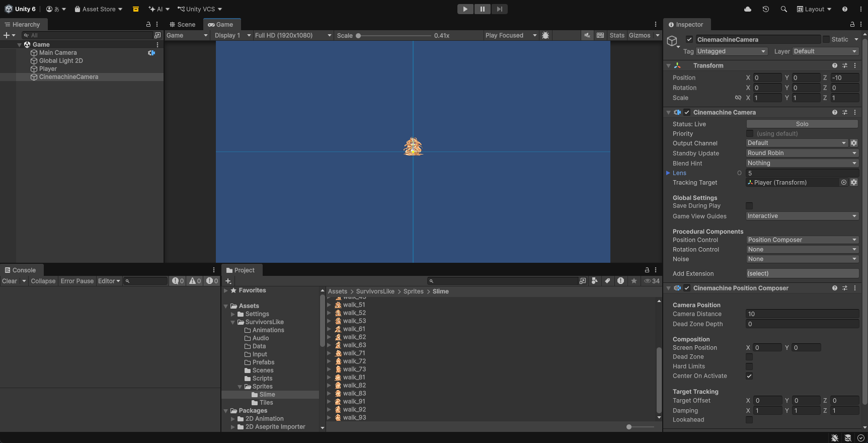This screenshot has width=868, height=443.
Task: Click the Solo button
Action: click(802, 124)
